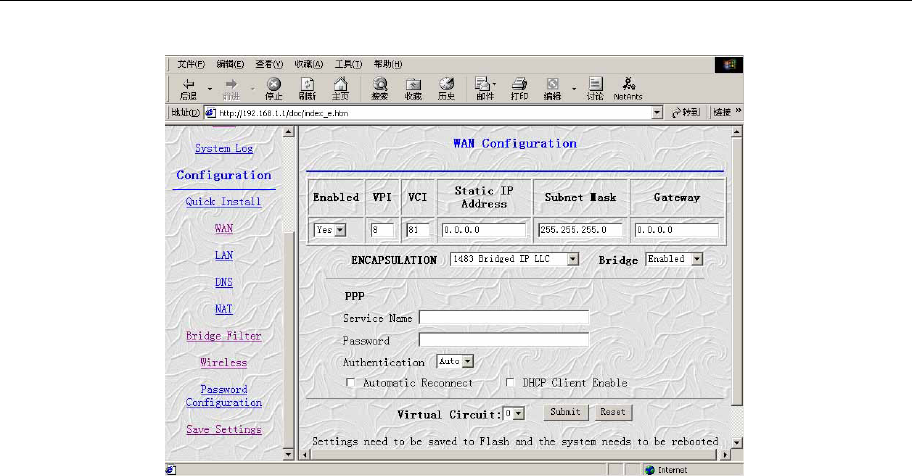Click the PPP Service Name input field
Screen dimensions: 912x476
pos(504,317)
